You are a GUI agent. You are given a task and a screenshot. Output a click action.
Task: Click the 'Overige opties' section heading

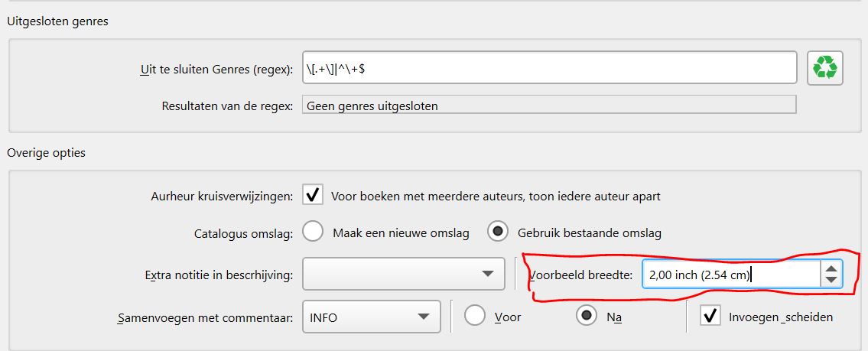tap(47, 153)
